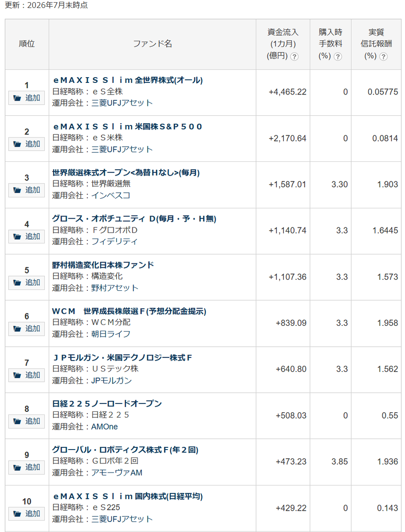Click trust fee value 0.55

pos(390,415)
